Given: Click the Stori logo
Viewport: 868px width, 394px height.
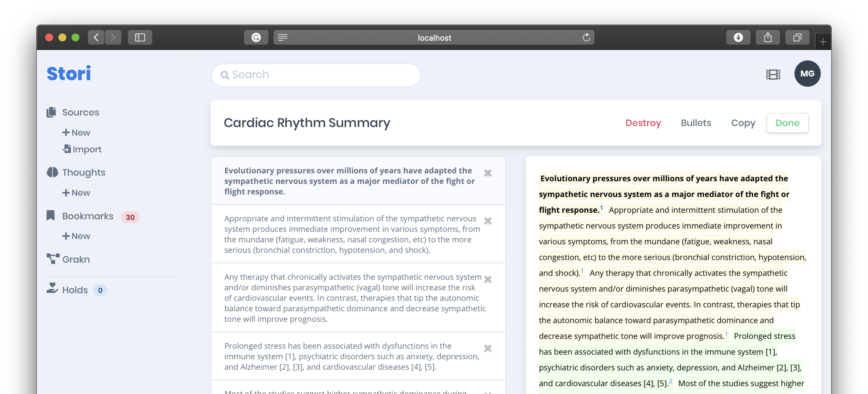Looking at the screenshot, I should pyautogui.click(x=69, y=73).
